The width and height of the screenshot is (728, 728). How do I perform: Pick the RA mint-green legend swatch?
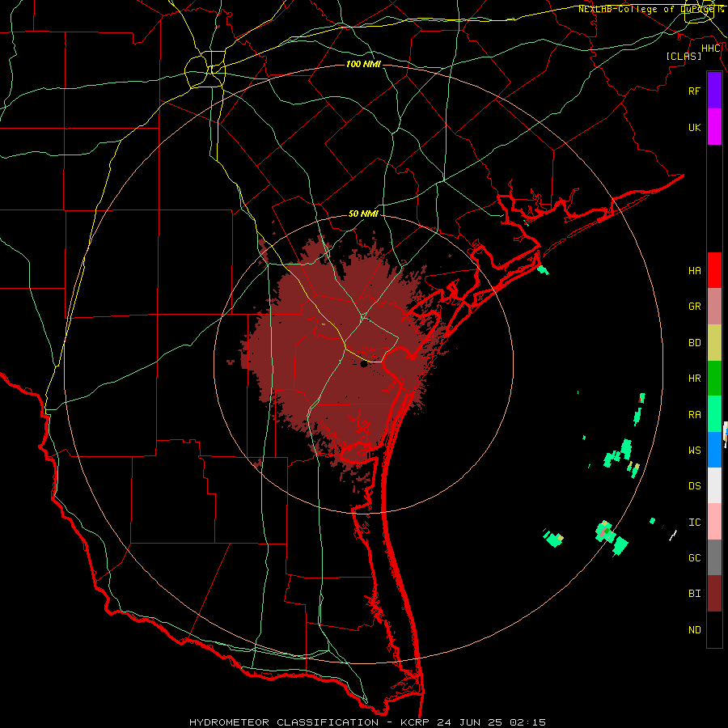tap(714, 414)
